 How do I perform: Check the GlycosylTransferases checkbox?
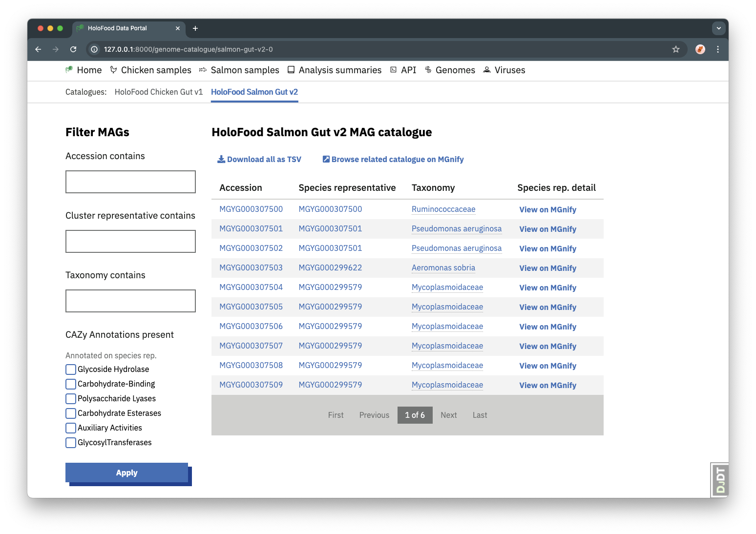pos(71,443)
